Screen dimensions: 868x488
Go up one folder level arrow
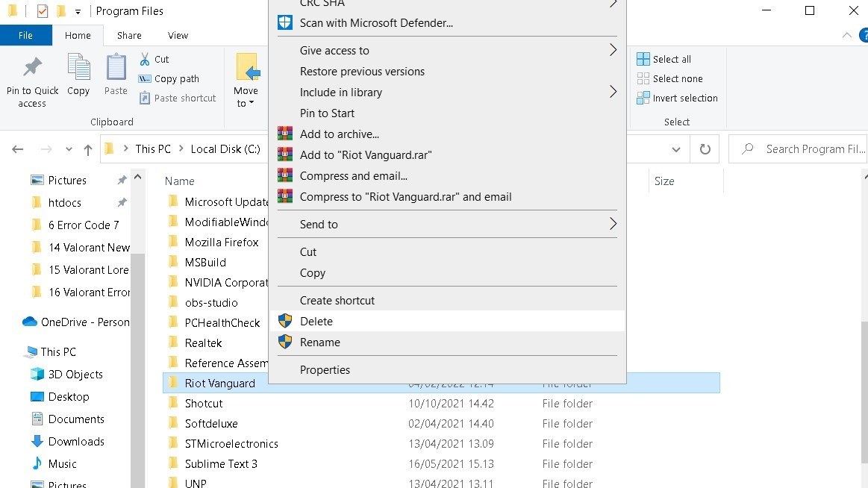point(87,149)
